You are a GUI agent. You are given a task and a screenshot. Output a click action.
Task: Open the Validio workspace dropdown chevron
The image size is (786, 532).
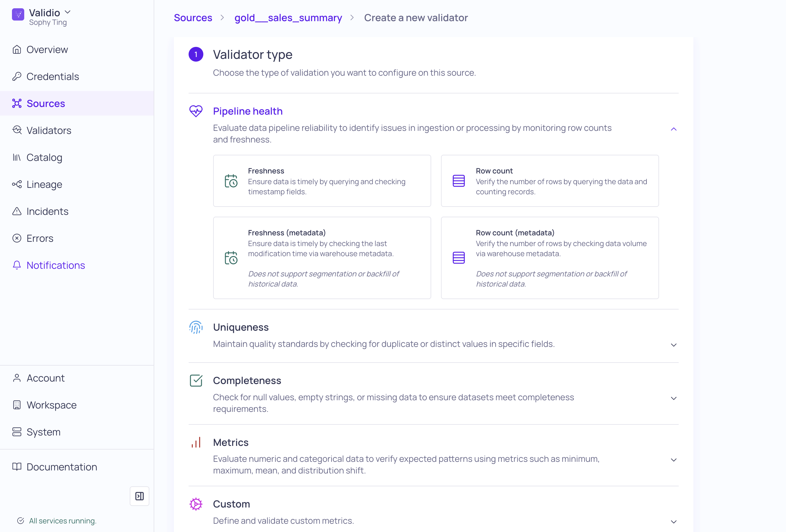68,12
